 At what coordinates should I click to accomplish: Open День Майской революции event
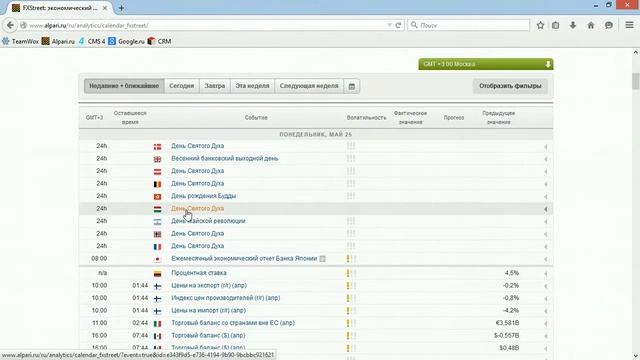[208, 221]
